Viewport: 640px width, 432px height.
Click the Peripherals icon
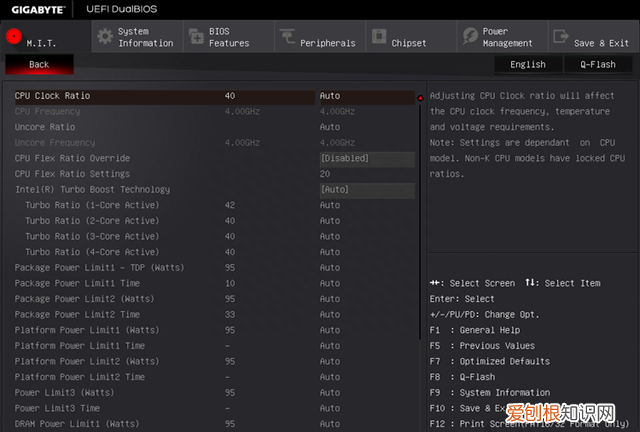click(287, 37)
